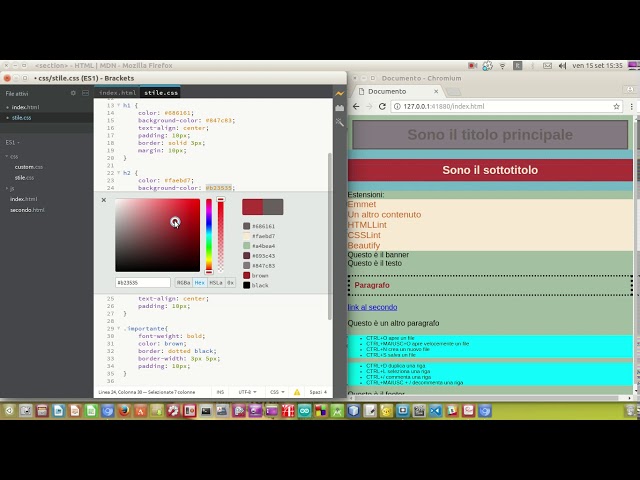
Task: Open the terminal from the dock
Action: pyautogui.click(x=206, y=411)
